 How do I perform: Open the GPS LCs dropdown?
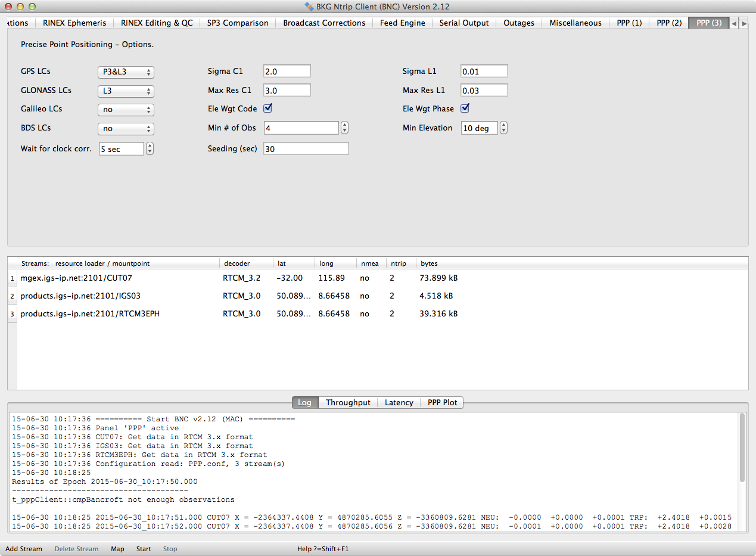[x=126, y=72]
